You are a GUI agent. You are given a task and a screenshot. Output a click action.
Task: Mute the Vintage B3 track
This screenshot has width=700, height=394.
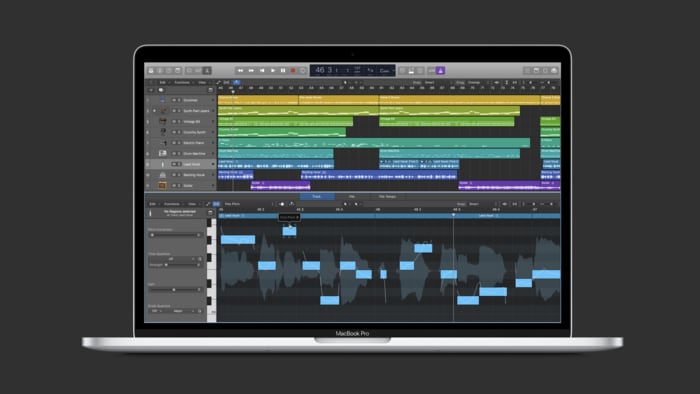pos(174,121)
